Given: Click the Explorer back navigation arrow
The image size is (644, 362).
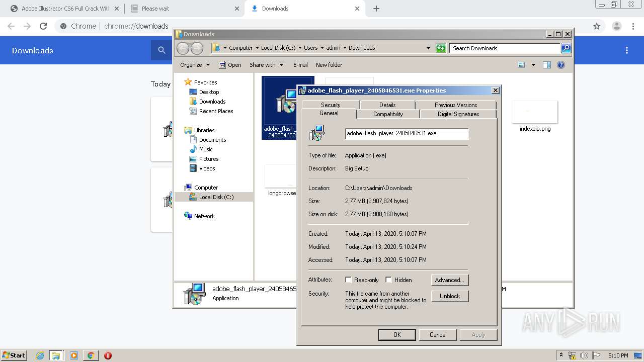Looking at the screenshot, I should click(x=183, y=48).
